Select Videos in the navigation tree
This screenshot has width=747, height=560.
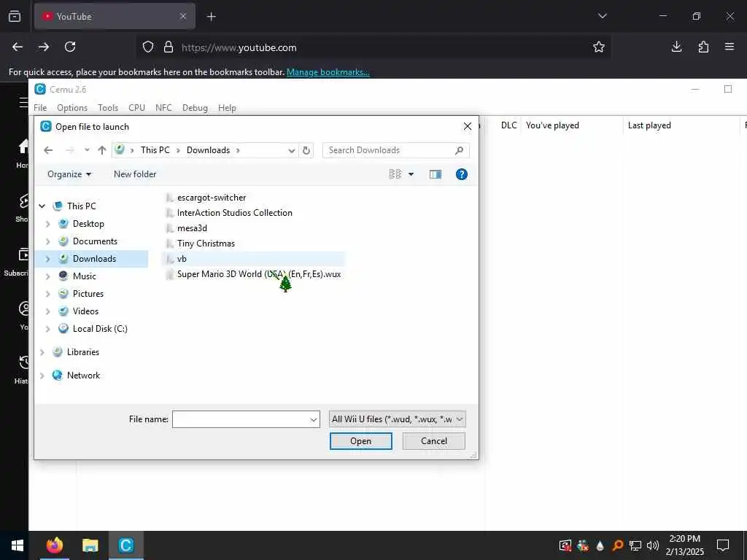[x=86, y=311]
